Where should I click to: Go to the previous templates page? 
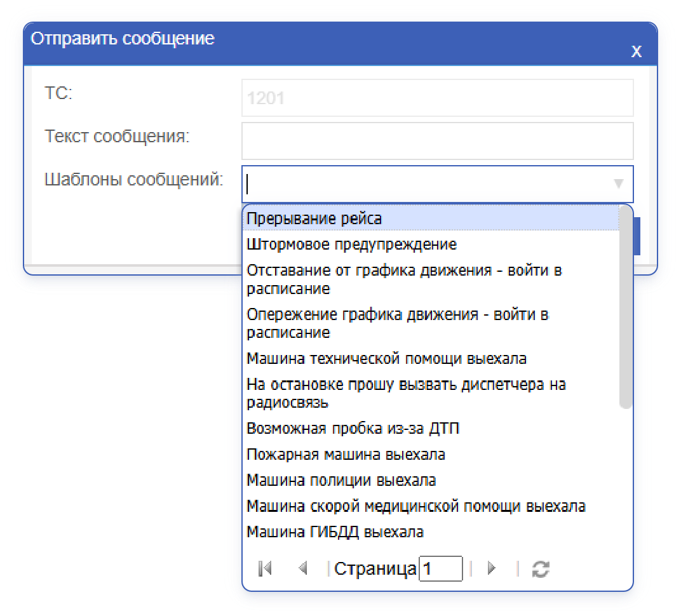click(304, 568)
